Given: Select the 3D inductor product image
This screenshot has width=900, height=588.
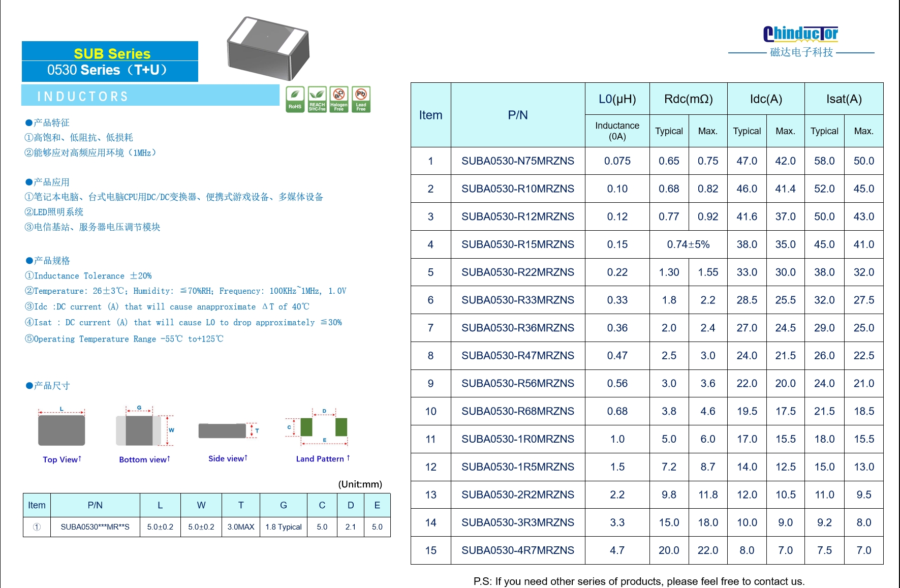Looking at the screenshot, I should click(x=268, y=48).
